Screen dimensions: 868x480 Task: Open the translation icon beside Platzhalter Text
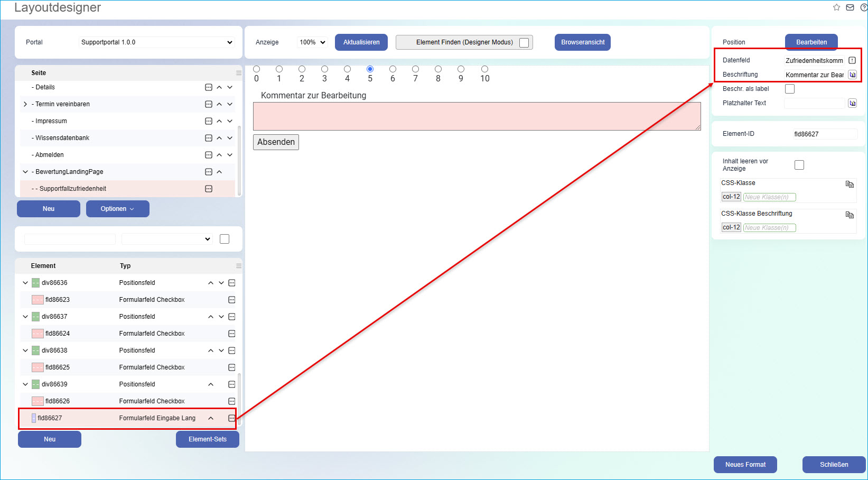852,103
